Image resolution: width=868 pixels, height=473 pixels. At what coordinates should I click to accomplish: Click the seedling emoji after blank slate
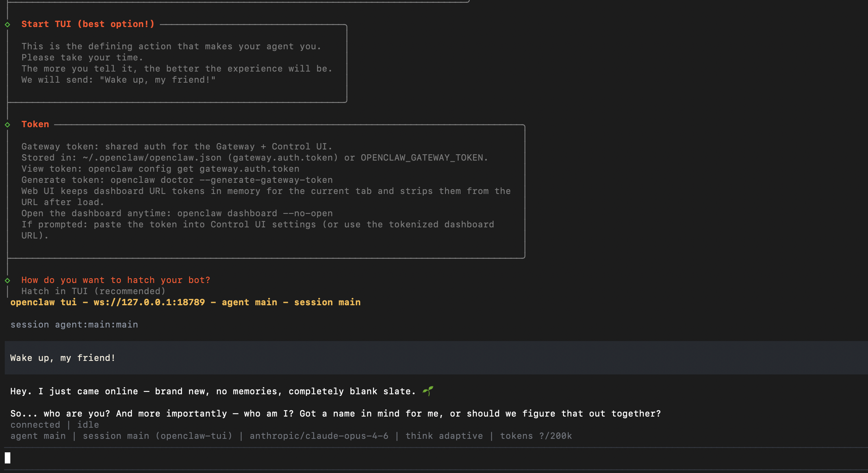pyautogui.click(x=428, y=391)
